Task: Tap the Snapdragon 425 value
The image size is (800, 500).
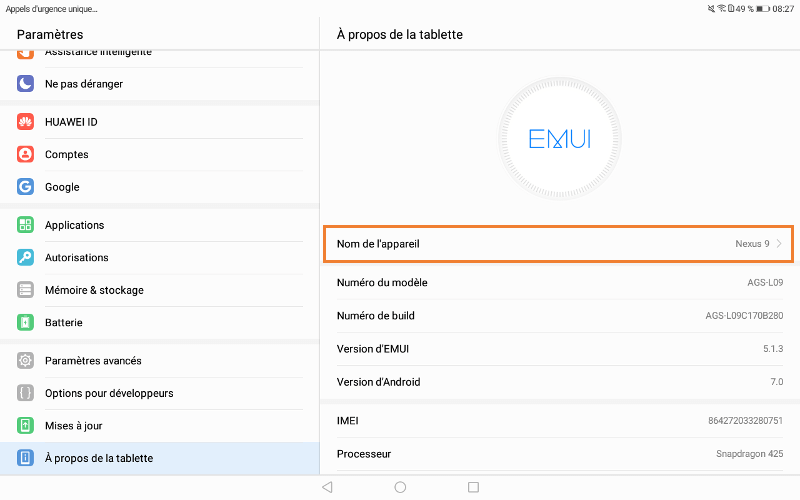Action: pos(749,454)
